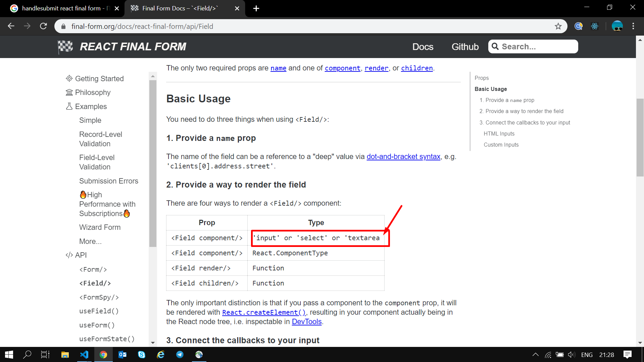The width and height of the screenshot is (644, 362).
Task: Expand More... examples in sidebar
Action: [x=90, y=241]
